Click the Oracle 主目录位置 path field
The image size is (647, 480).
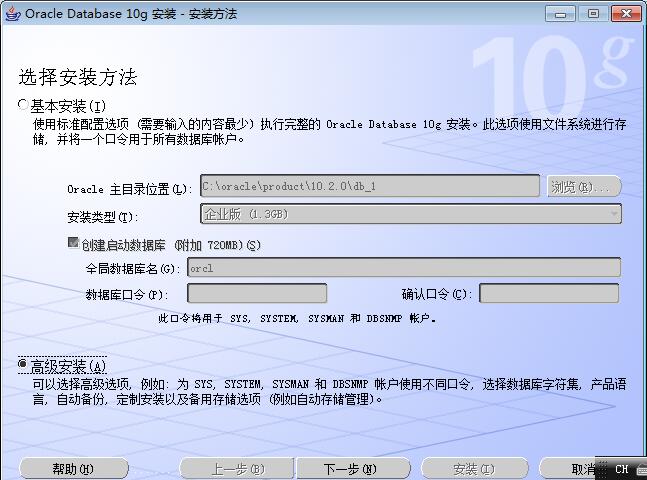[x=370, y=186]
